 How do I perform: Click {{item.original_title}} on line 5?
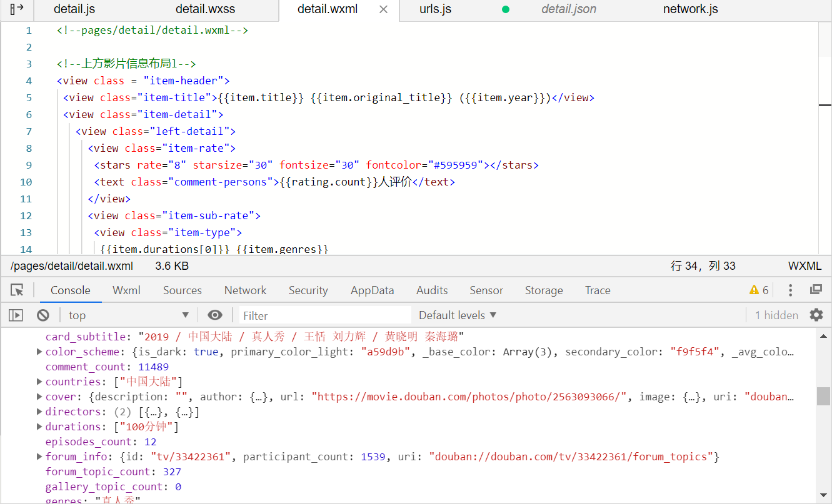381,98
